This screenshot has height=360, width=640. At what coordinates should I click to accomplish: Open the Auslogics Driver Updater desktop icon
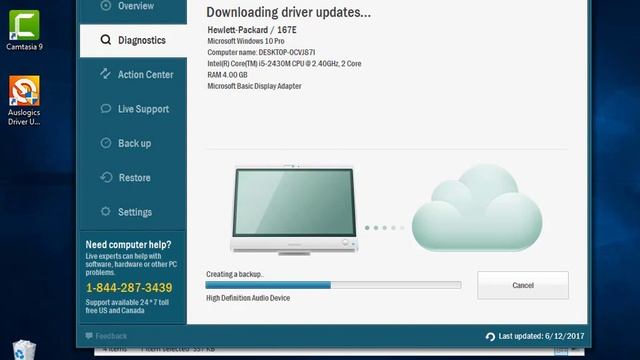pos(24,100)
